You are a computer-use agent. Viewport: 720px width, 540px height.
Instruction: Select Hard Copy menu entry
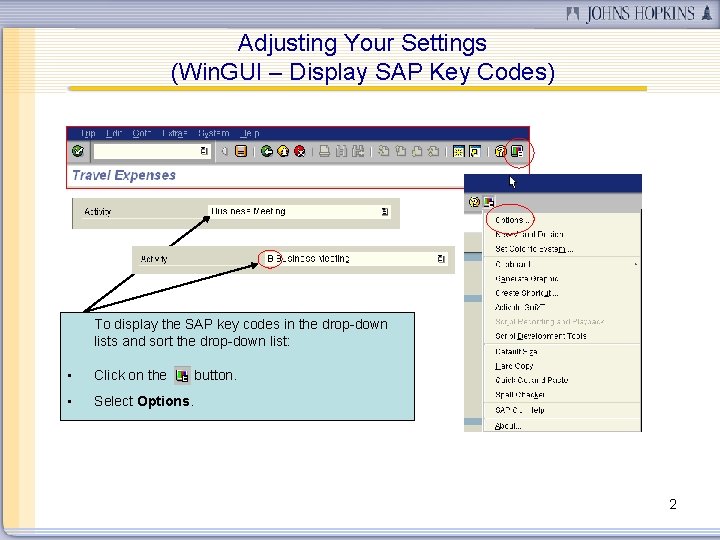point(514,366)
